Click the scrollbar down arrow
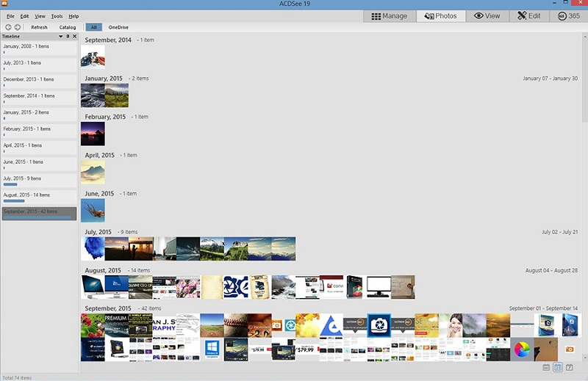The width and height of the screenshot is (588, 381). 585,358
